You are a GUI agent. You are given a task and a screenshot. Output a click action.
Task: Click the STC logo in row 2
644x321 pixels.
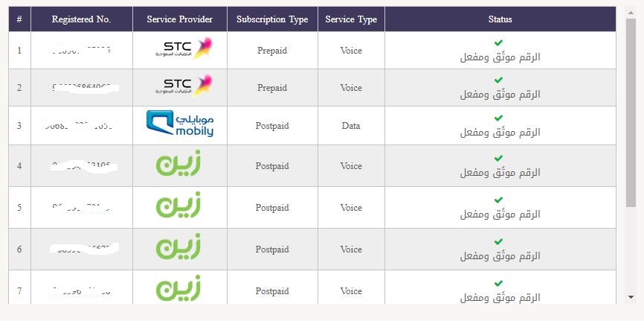point(187,86)
